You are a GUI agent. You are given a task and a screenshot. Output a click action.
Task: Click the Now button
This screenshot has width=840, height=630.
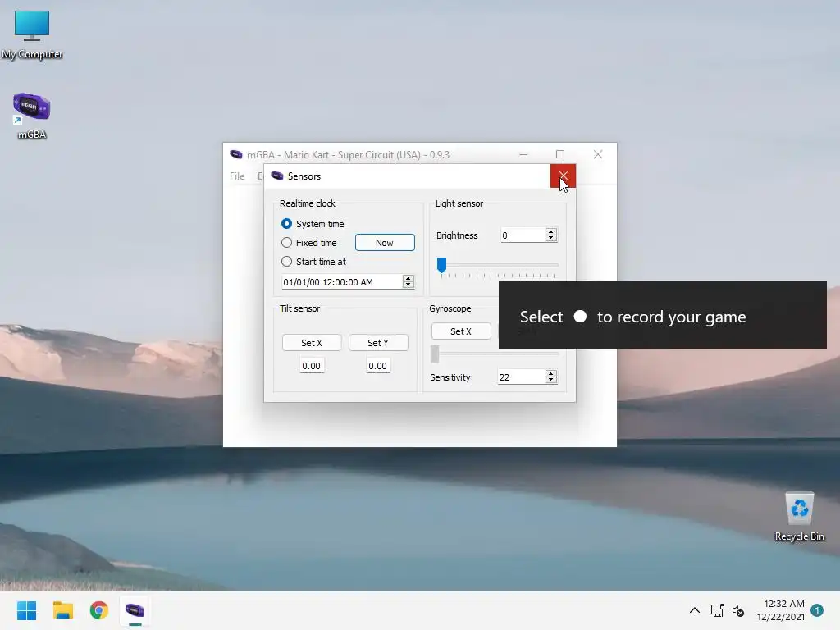tap(385, 243)
